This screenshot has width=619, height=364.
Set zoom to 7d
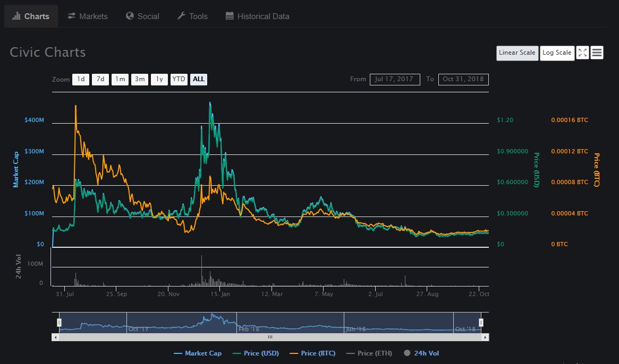[x=100, y=79]
